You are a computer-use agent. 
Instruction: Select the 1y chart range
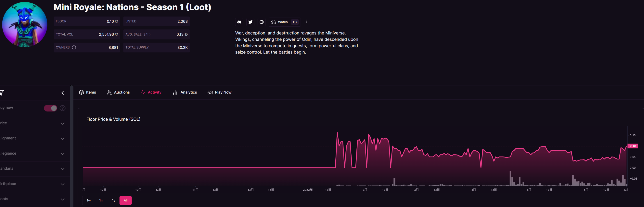click(x=113, y=200)
